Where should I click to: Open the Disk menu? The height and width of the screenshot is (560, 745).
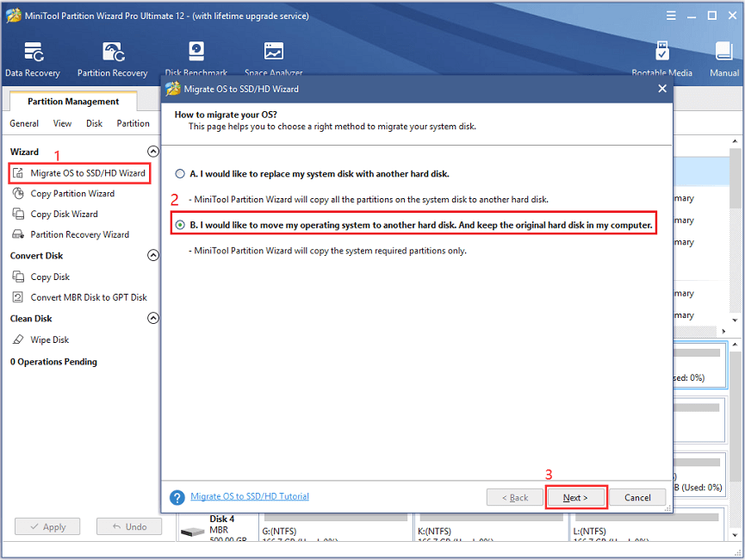point(94,123)
